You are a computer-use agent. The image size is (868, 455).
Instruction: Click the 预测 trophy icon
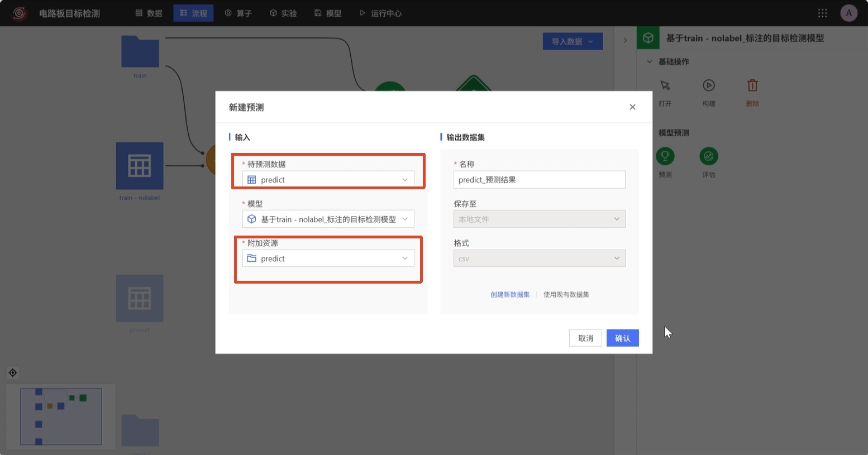665,156
